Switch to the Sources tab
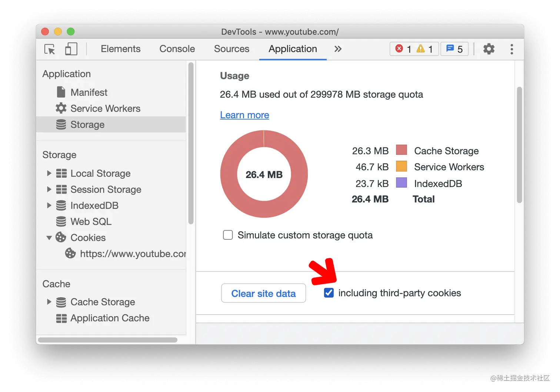Image resolution: width=560 pixels, height=392 pixels. (231, 49)
